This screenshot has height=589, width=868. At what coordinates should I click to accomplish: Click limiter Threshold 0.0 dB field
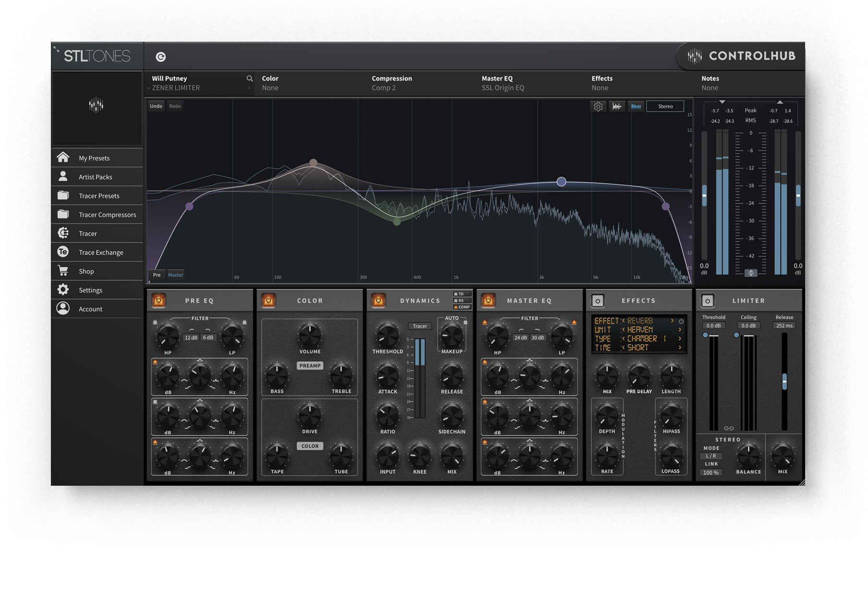click(713, 325)
